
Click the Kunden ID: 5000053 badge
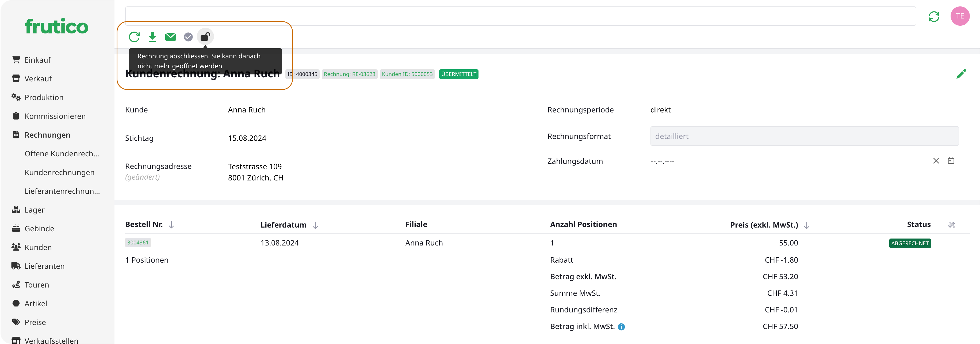pos(407,74)
